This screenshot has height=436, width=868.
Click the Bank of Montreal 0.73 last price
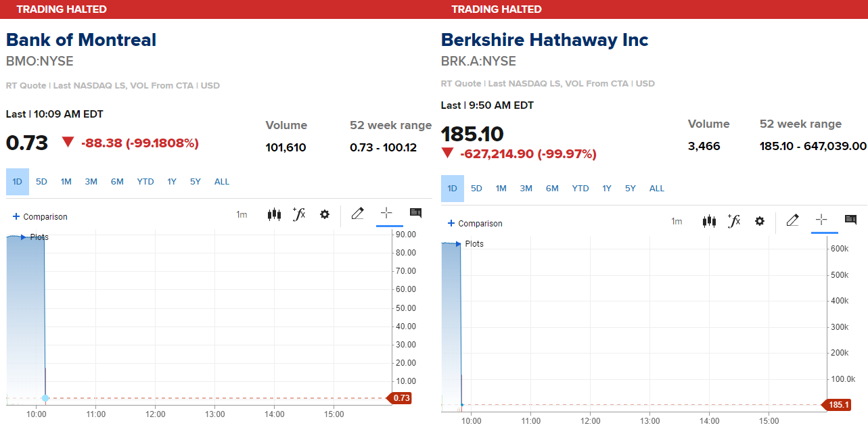27,143
